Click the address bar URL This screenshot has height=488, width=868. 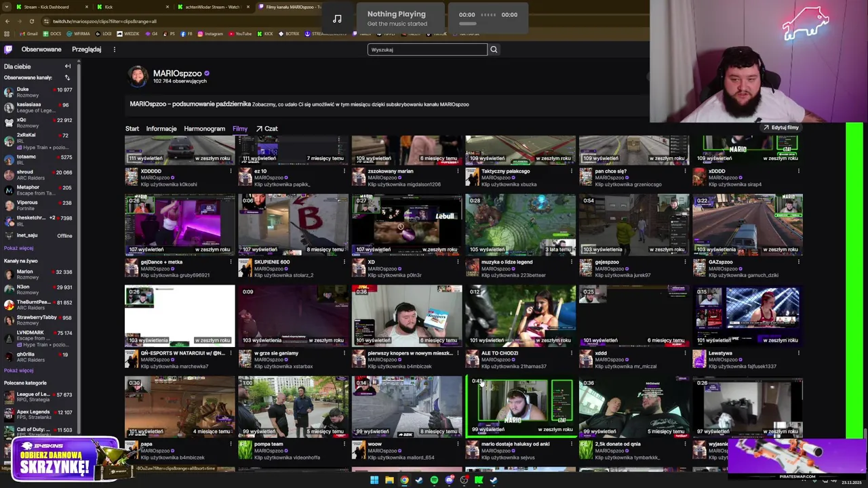tap(104, 21)
